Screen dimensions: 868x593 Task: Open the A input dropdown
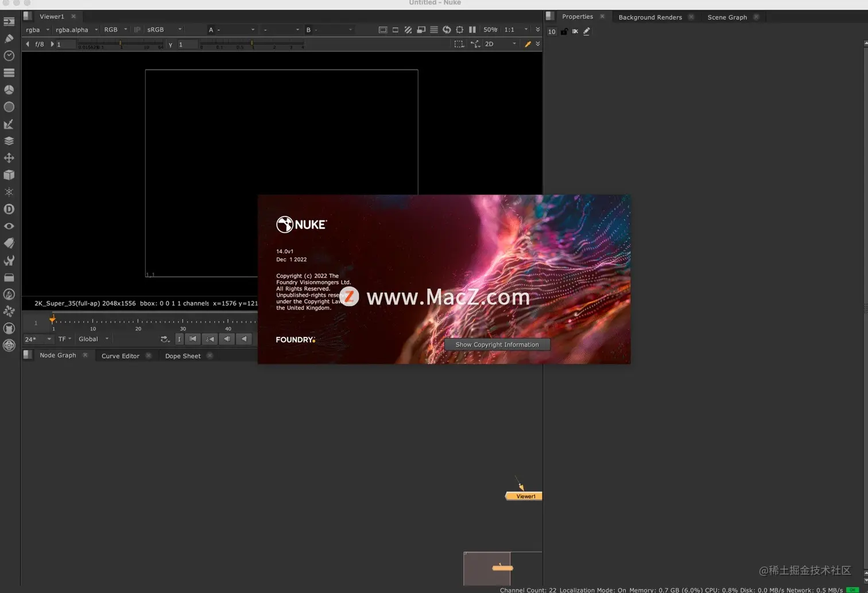click(231, 30)
